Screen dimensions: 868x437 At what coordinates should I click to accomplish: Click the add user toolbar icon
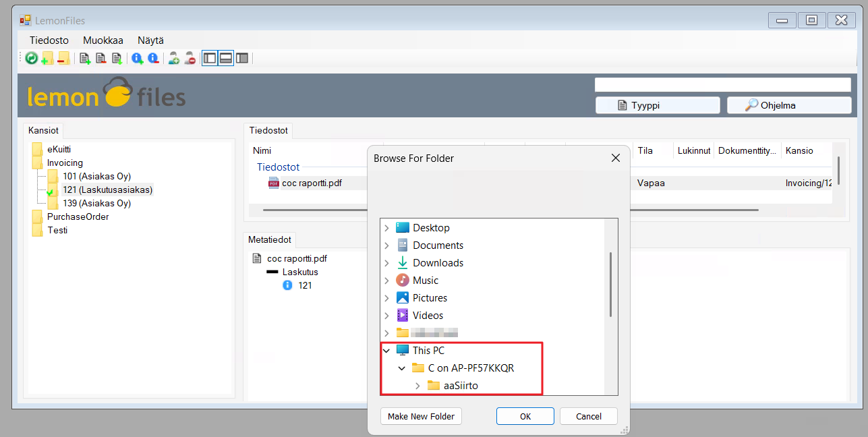[174, 59]
